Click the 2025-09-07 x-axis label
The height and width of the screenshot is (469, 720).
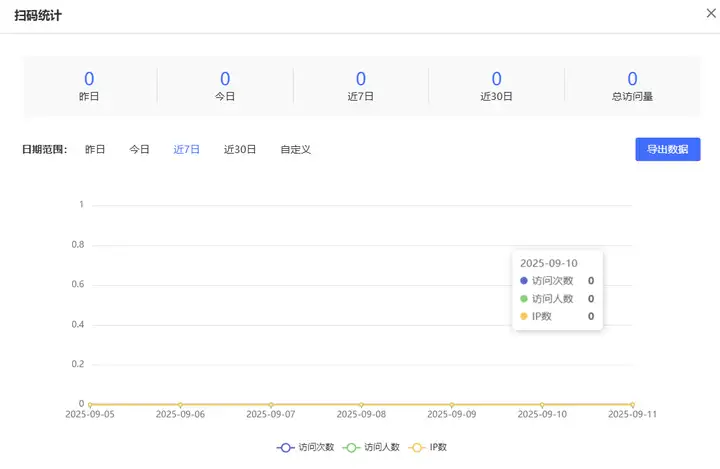[x=271, y=414]
